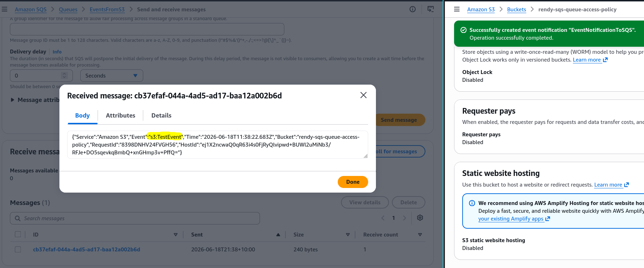Click the Requester pays heading
The height and width of the screenshot is (268, 644).
(489, 111)
